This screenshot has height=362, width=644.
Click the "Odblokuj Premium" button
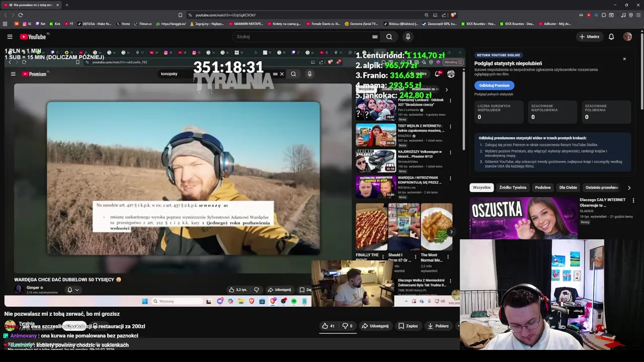coord(494,85)
